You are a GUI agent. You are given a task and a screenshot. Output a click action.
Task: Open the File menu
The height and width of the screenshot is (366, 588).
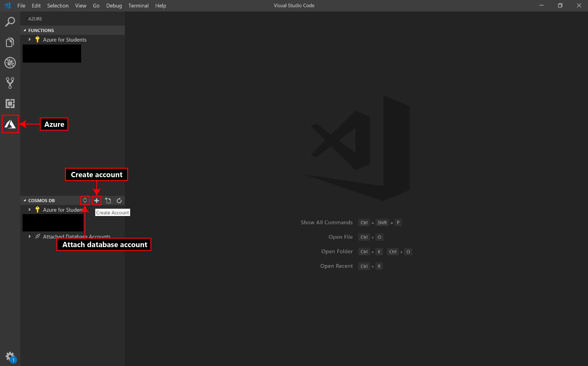(21, 6)
